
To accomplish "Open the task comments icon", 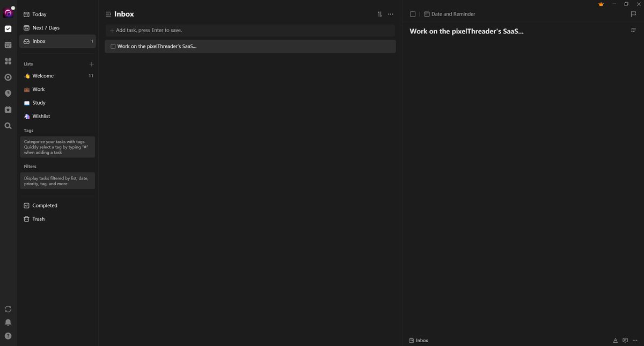I will 625,340.
